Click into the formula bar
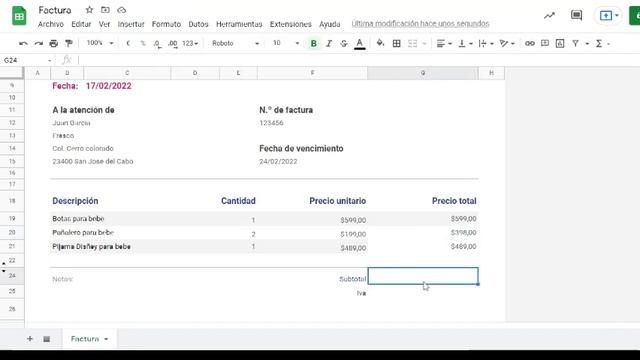The width and height of the screenshot is (640, 360). click(359, 60)
